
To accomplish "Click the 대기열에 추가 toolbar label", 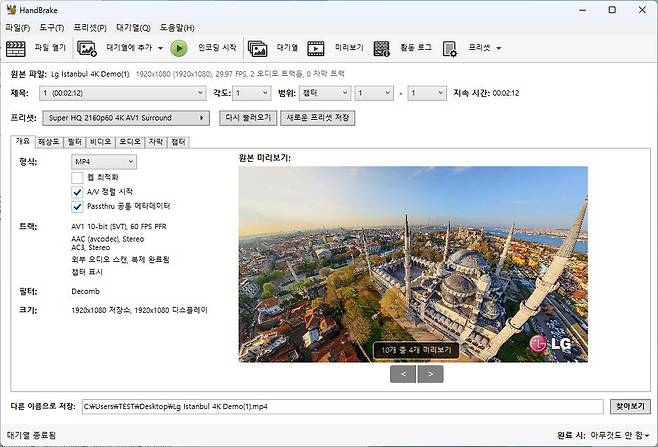I will click(x=129, y=47).
